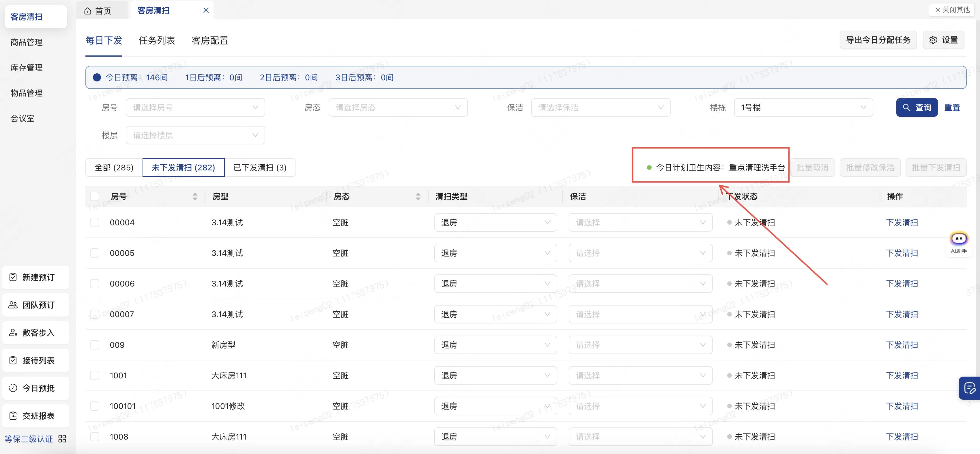
Task: Open 会议室 in the left sidebar
Action: tap(23, 118)
